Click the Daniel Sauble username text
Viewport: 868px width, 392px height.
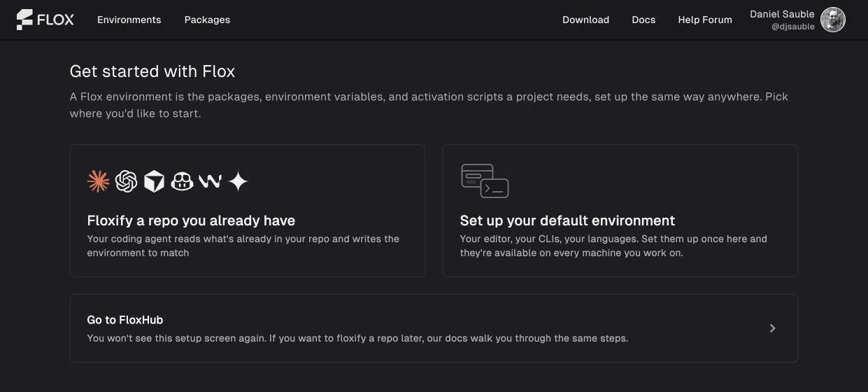782,14
